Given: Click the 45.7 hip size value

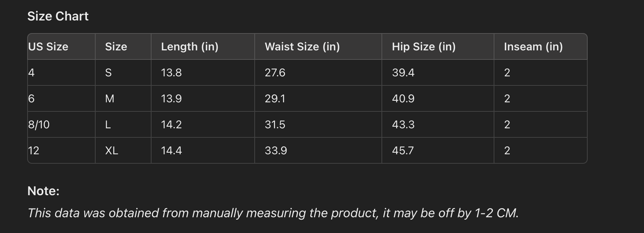Looking at the screenshot, I should tap(402, 151).
